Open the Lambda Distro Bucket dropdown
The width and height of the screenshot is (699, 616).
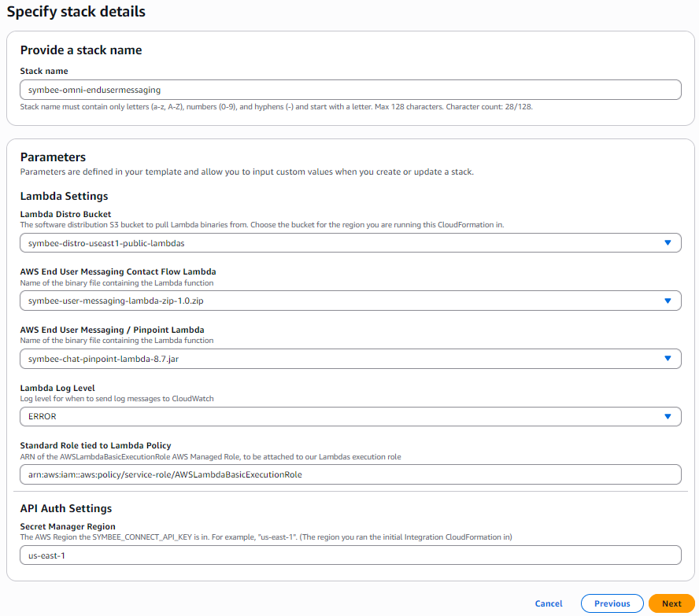click(350, 243)
